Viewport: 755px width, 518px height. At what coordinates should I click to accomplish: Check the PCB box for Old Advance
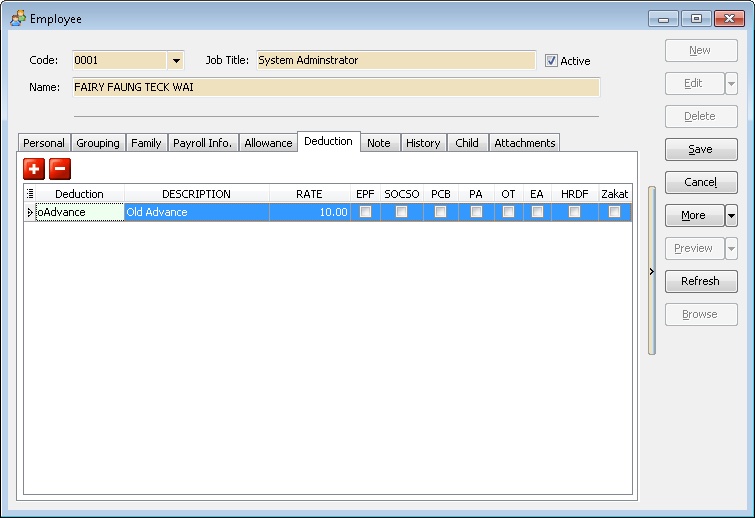(440, 212)
